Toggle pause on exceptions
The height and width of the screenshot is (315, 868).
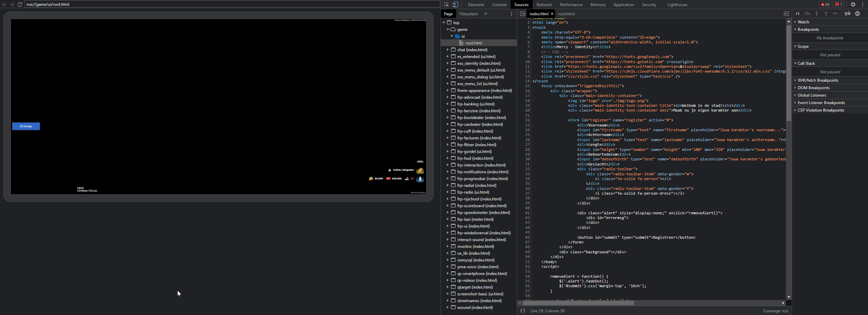tap(857, 14)
